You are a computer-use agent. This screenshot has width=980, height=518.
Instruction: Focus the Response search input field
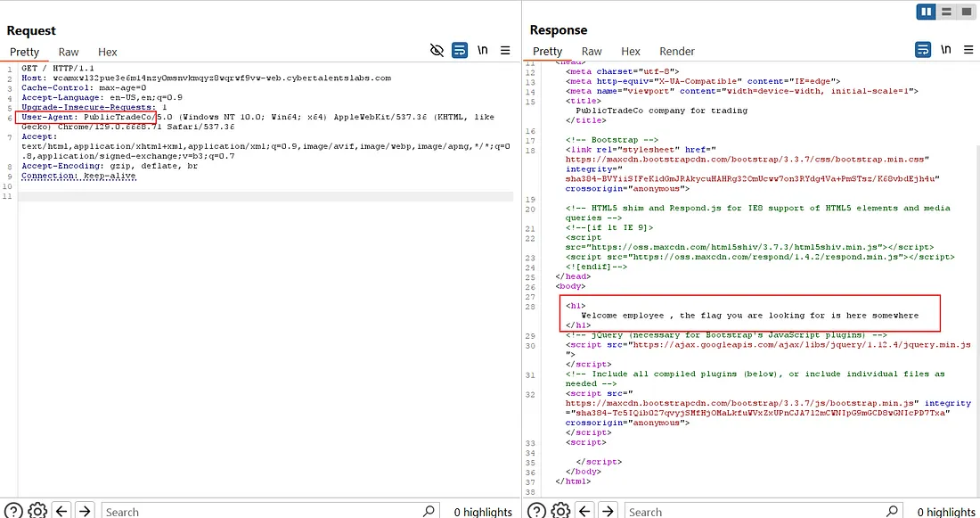coord(764,511)
